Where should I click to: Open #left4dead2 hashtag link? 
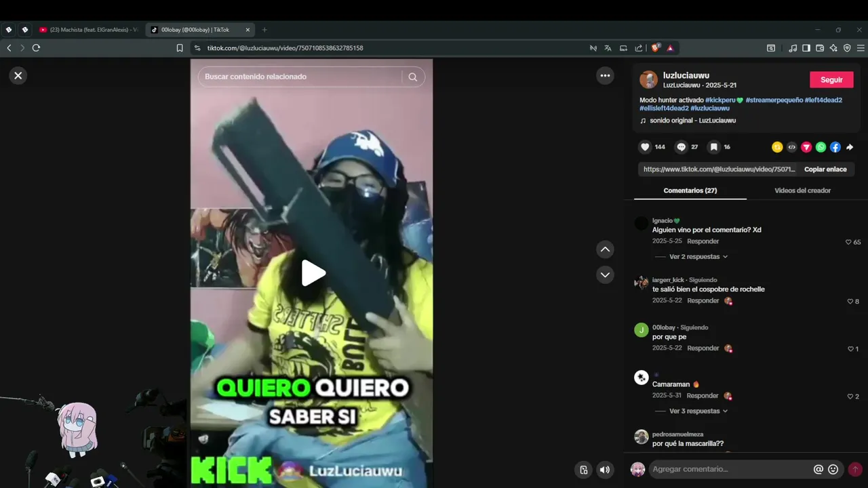[x=823, y=100]
